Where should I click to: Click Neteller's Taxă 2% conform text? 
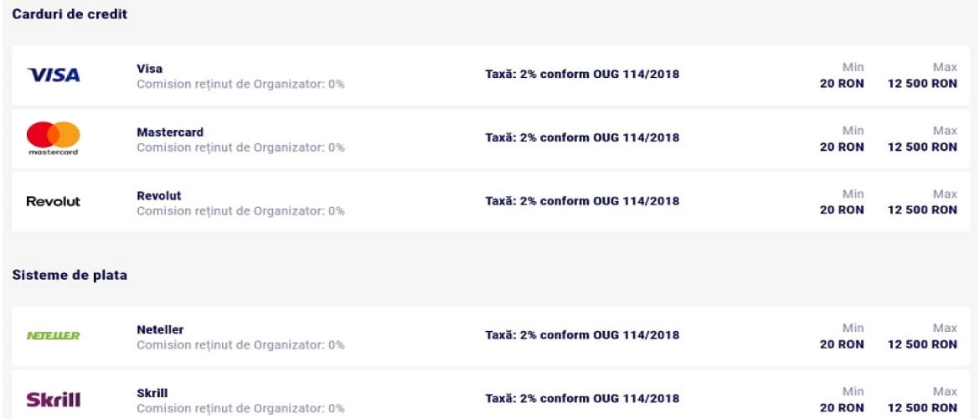pos(582,334)
